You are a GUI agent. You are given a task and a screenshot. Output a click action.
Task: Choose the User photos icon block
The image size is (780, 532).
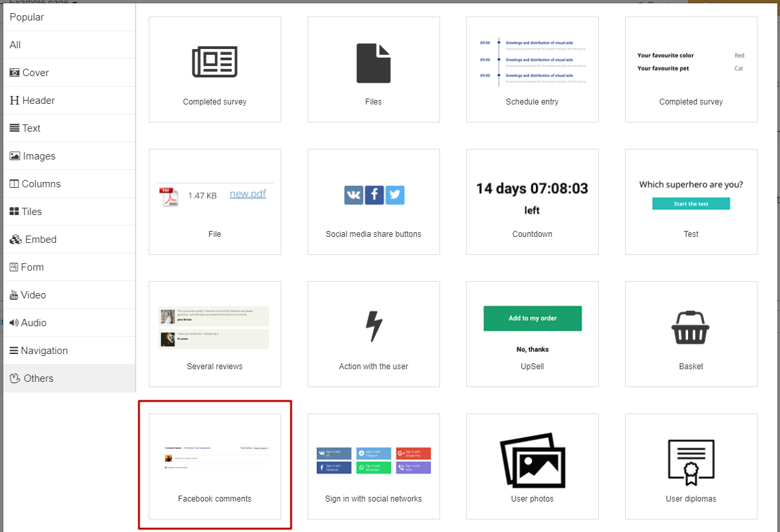(533, 466)
